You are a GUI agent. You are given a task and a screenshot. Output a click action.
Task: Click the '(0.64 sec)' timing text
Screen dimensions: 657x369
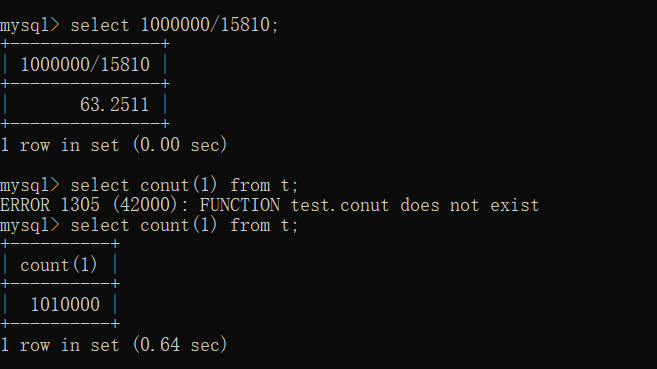[180, 345]
